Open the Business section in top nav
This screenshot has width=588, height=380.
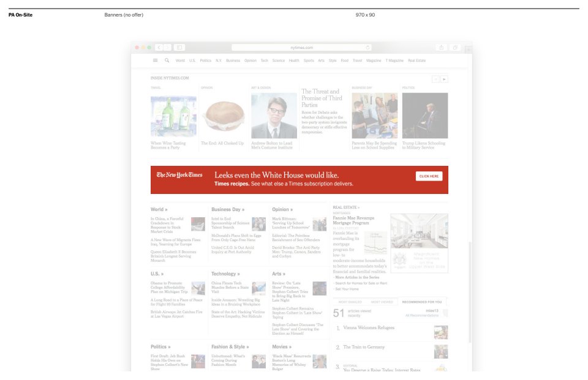point(233,61)
